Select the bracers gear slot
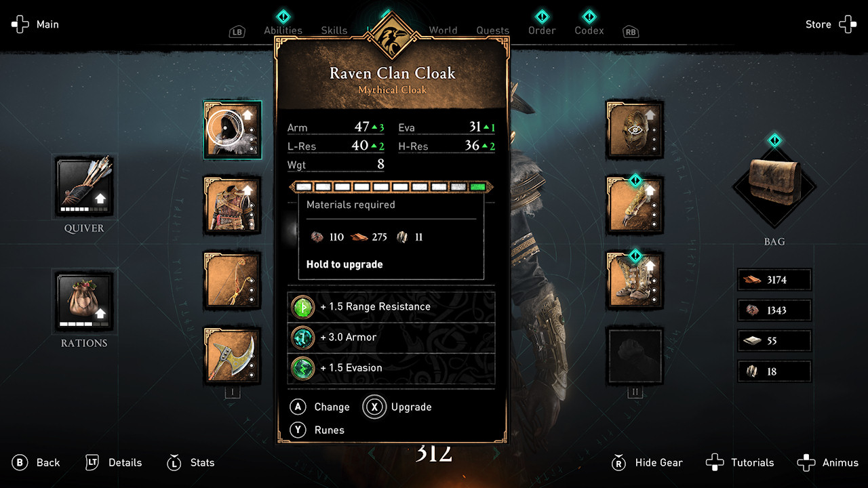The width and height of the screenshot is (868, 488). 635,205
